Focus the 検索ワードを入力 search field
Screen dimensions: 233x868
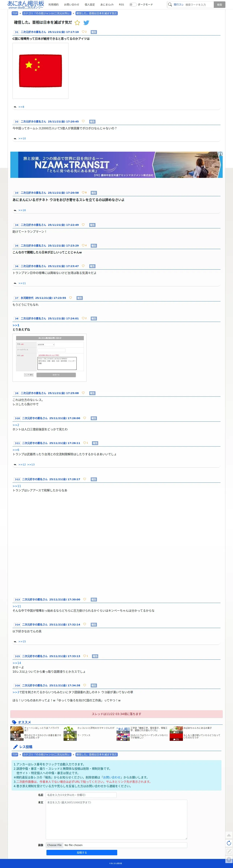coord(199,5)
